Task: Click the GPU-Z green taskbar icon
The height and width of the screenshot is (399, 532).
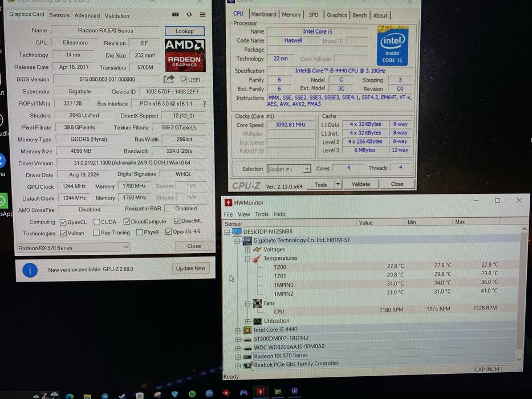Action: click(278, 392)
